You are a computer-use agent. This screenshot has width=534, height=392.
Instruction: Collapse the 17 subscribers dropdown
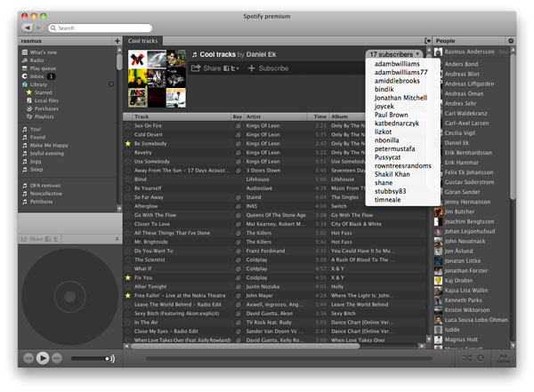click(394, 54)
